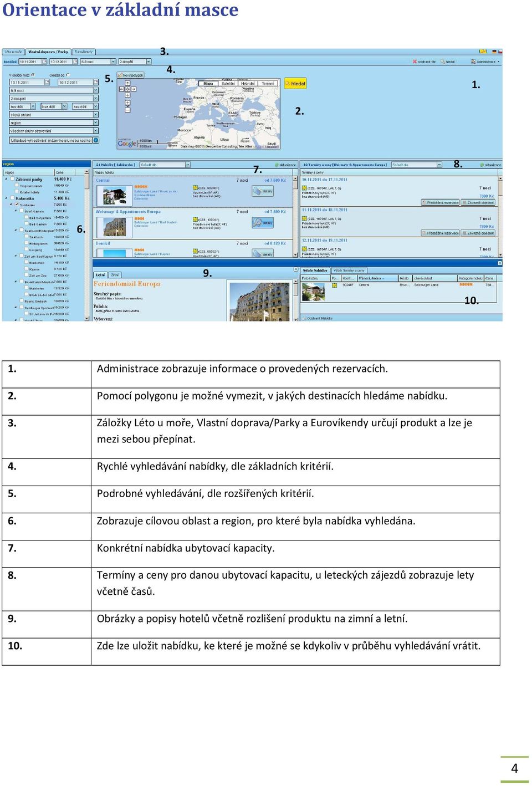Viewport: 532px width, 786px height.
Task: Open Seřadit dle dropdown in offers list
Action: click(x=165, y=165)
